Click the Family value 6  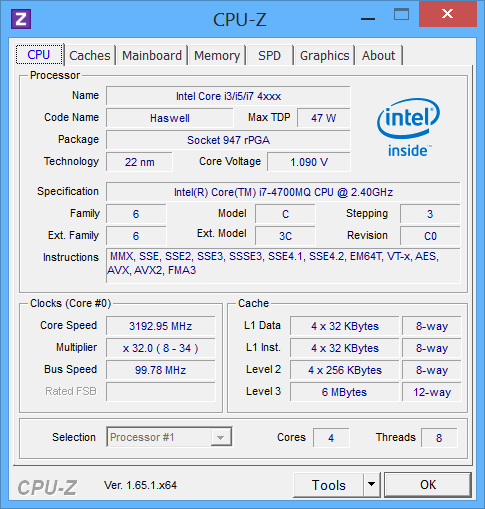click(136, 214)
